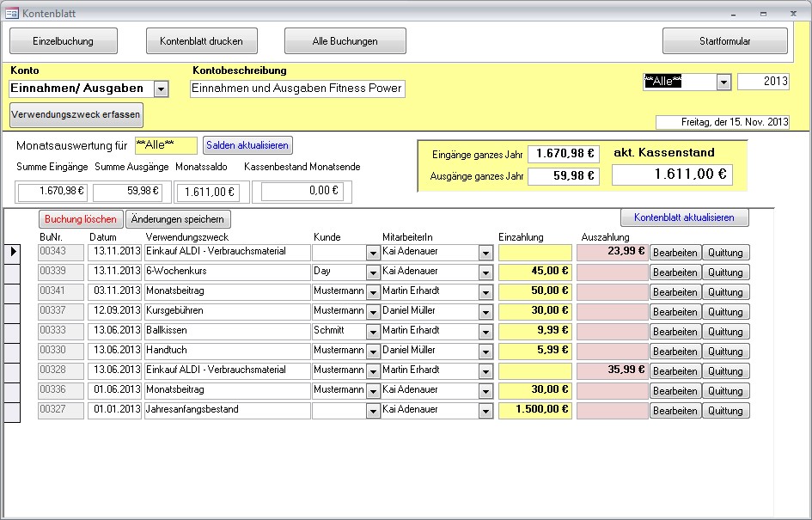This screenshot has height=520, width=812.
Task: Open MitarbeiterIn dropdown for Ballkissen row
Action: pyautogui.click(x=485, y=332)
